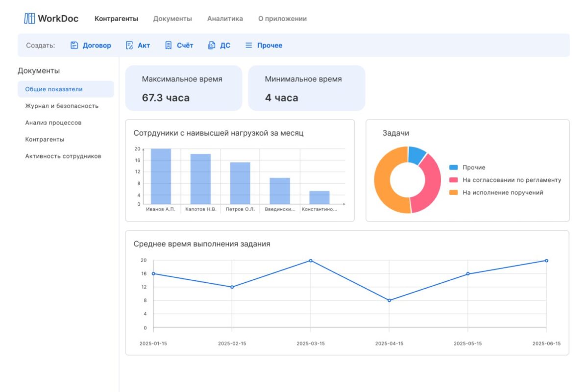Screen dimensions: 588x392
Task: Go to the Аналитика tab
Action: [x=225, y=19]
